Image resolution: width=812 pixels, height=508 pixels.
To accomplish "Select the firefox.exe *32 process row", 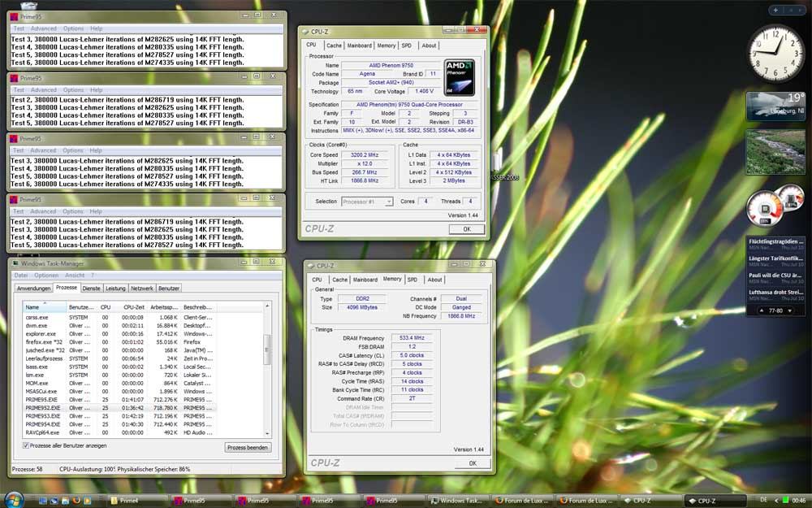I will (x=119, y=342).
